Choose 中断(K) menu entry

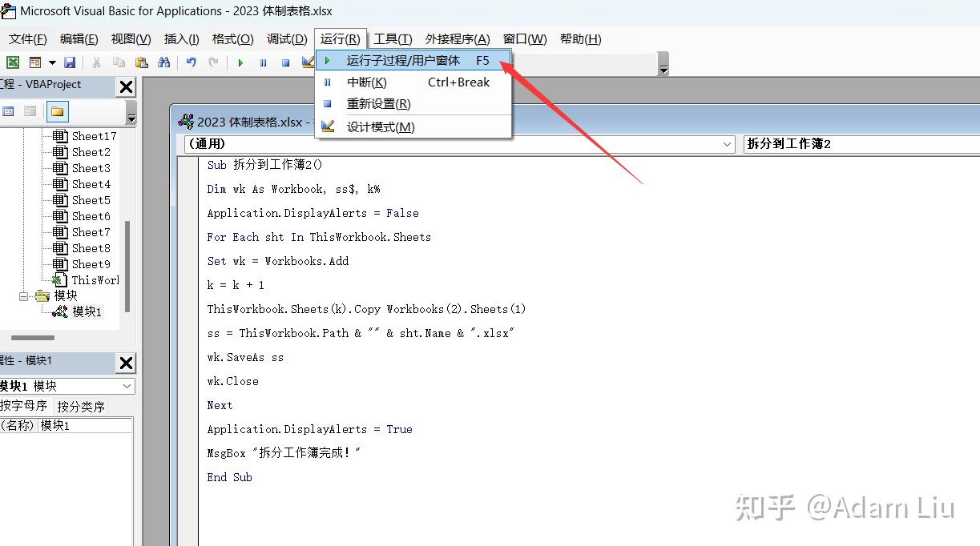point(413,82)
